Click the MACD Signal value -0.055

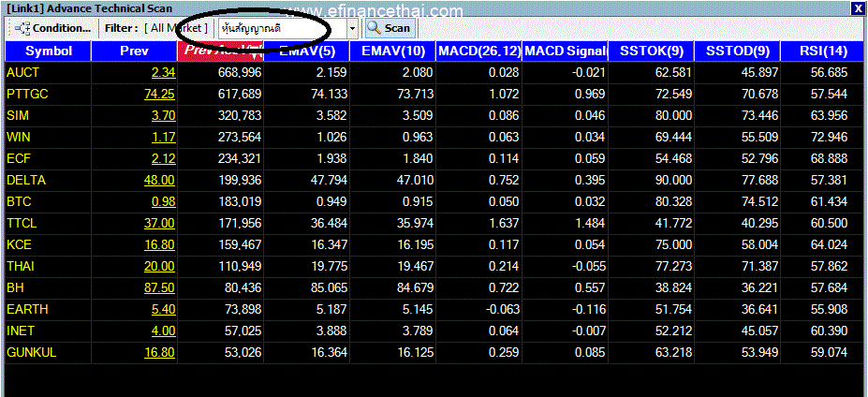[588, 266]
